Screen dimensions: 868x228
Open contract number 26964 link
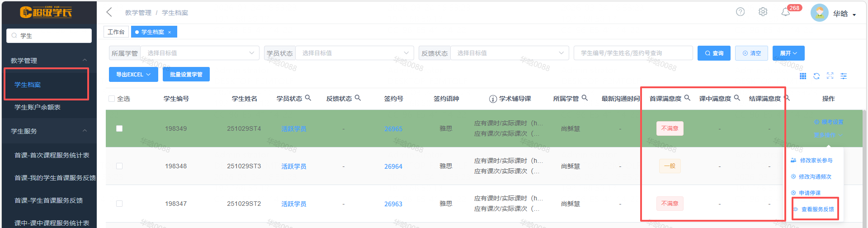393,166
